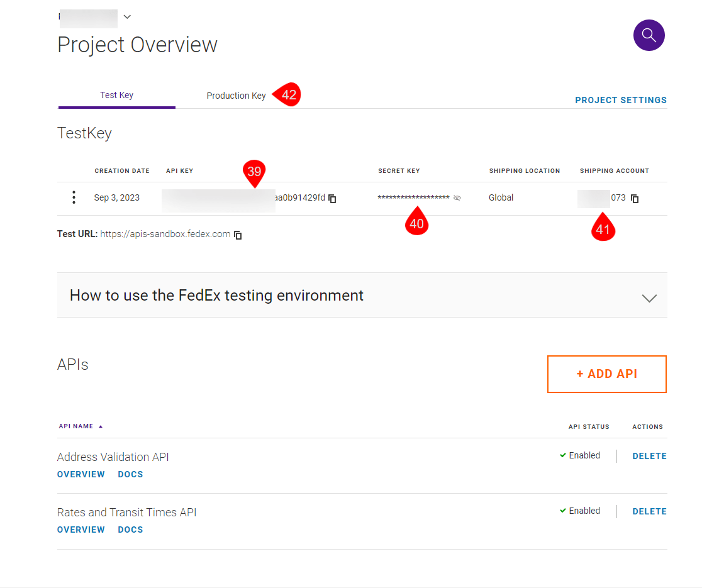Copy the API key value
The height and width of the screenshot is (588, 702).
tap(333, 199)
